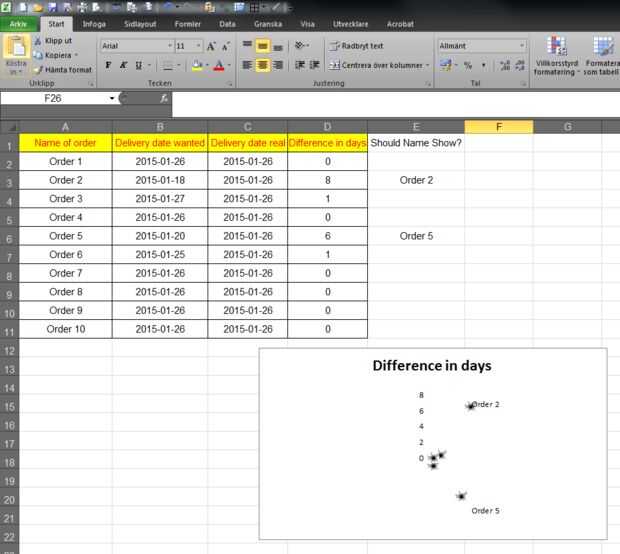This screenshot has height=554, width=620.
Task: Open the Justering group dialog launcher
Action: 428,83
